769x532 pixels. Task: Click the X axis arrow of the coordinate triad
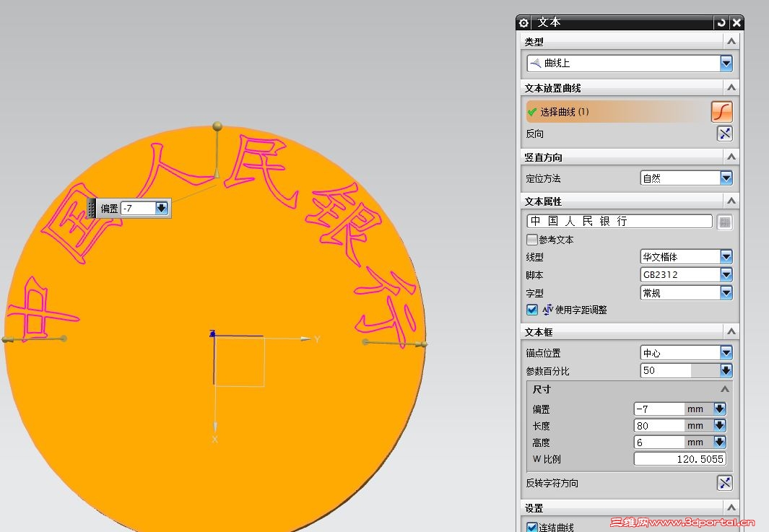(x=214, y=427)
